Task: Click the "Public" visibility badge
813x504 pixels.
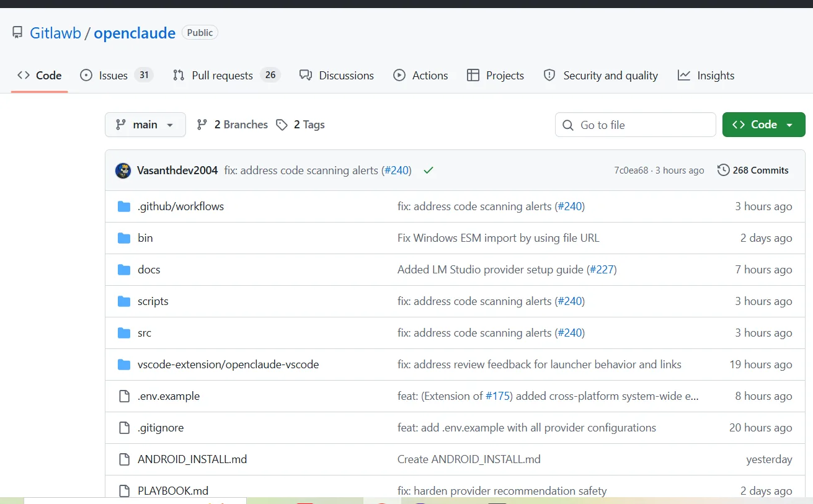Action: pos(200,33)
